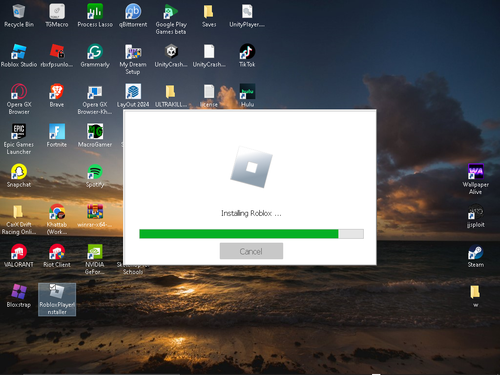Select the Riot Client desktop icon

click(x=57, y=256)
